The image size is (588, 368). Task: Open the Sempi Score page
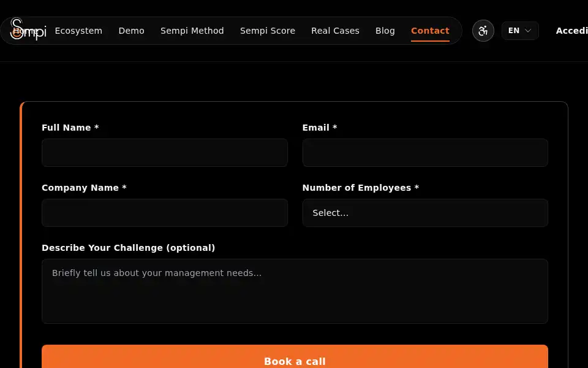(x=268, y=31)
